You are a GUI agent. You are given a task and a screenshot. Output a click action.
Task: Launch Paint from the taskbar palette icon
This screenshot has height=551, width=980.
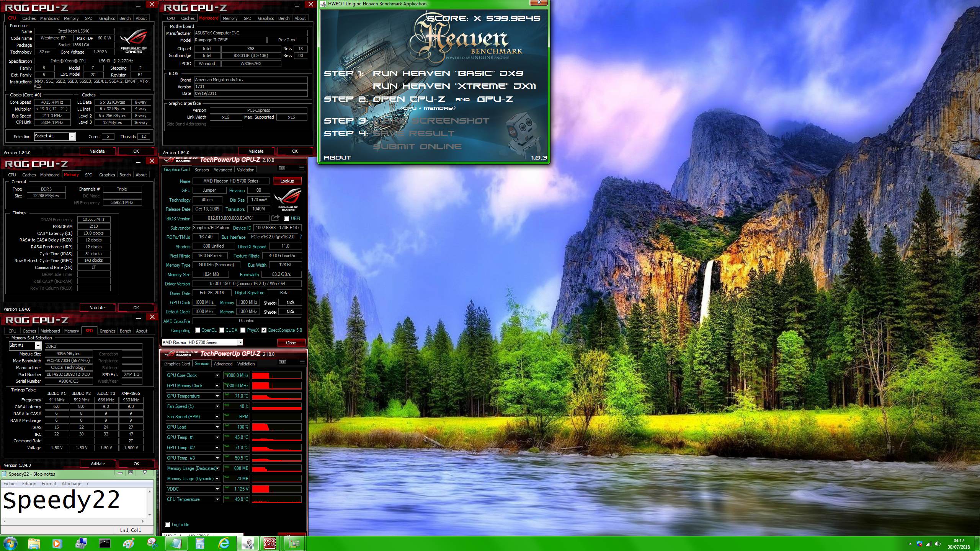point(128,543)
